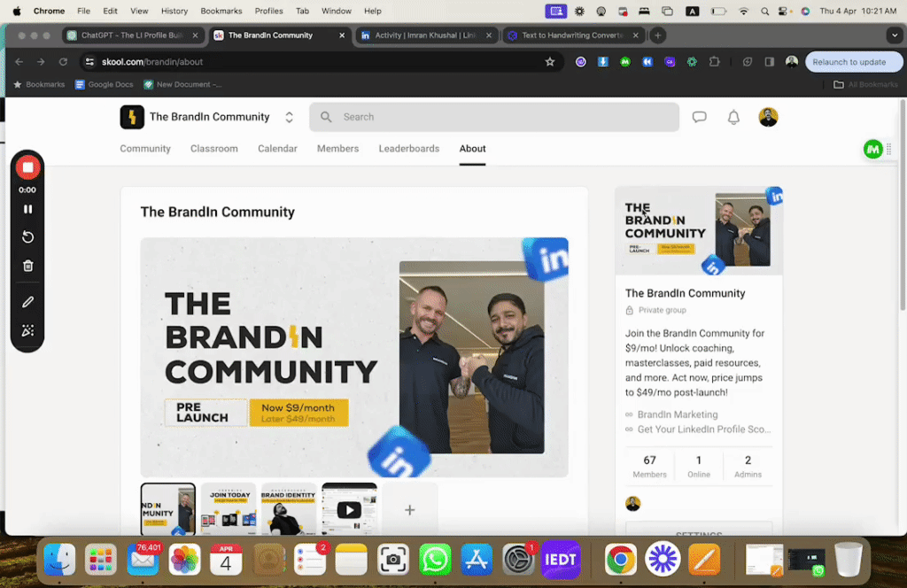Restart the recording with the circular arrow
This screenshot has width=907, height=588.
point(27,236)
